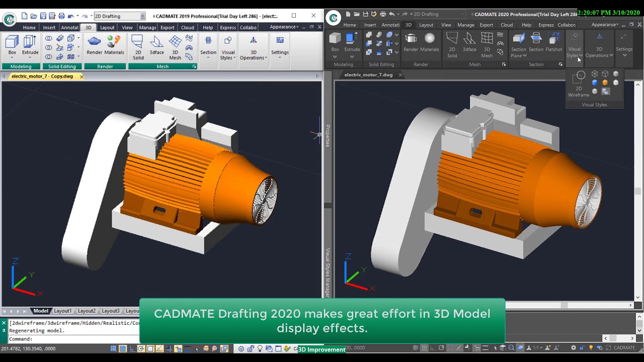Click the 3dface tool in right ribbon
This screenshot has width=644, height=362.
coord(469,41)
